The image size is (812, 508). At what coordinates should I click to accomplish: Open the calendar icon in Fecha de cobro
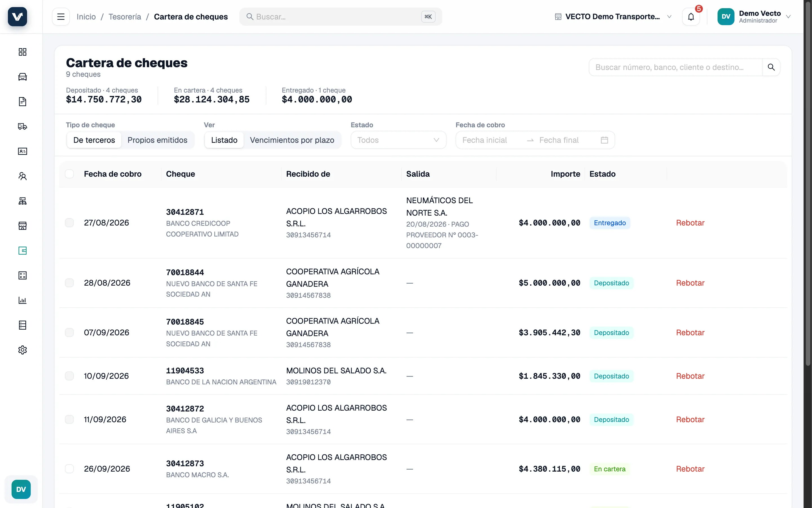604,140
